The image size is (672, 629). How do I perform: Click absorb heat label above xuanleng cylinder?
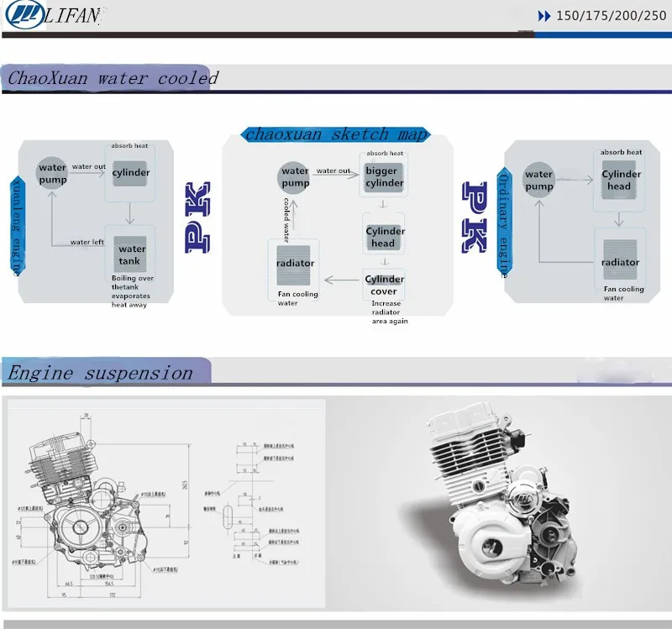coord(129,145)
